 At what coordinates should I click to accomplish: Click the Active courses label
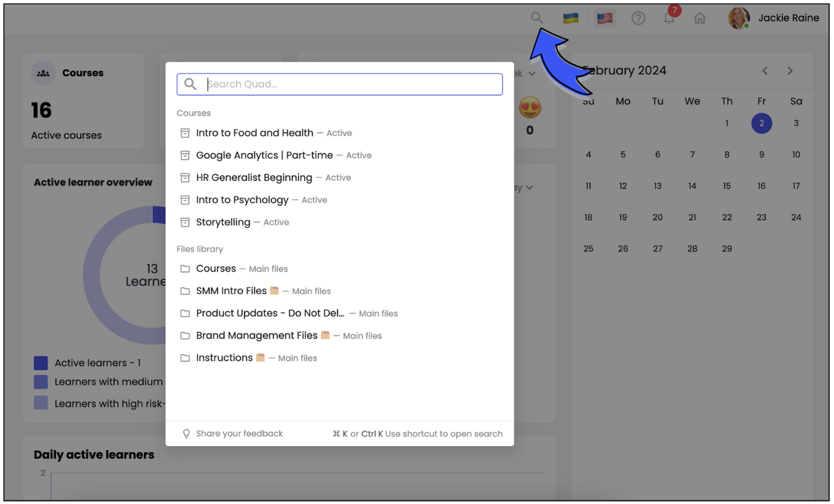pos(66,136)
